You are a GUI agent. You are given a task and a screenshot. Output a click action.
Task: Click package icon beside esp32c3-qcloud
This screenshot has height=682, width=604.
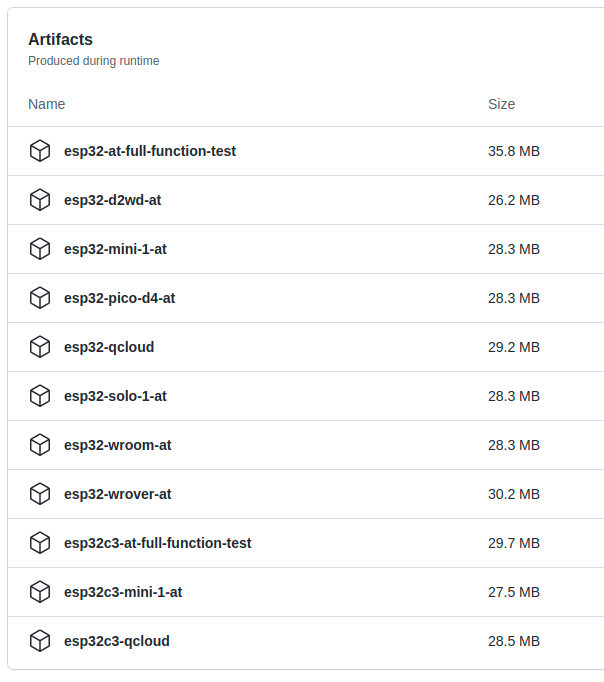pyautogui.click(x=40, y=641)
